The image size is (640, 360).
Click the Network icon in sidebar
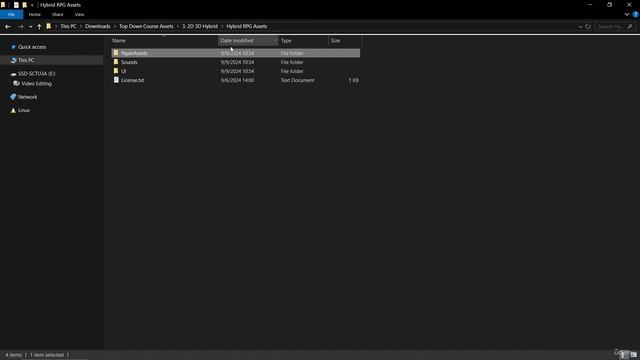pyautogui.click(x=13, y=97)
